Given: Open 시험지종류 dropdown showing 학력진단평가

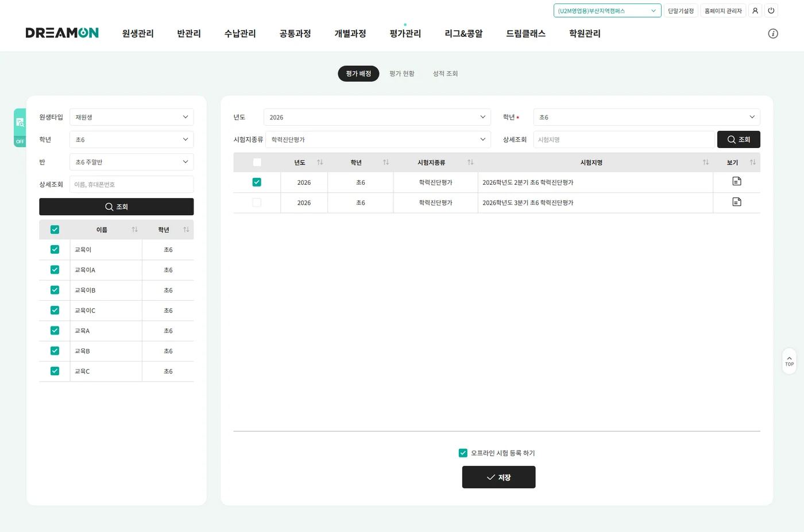Looking at the screenshot, I should click(378, 139).
